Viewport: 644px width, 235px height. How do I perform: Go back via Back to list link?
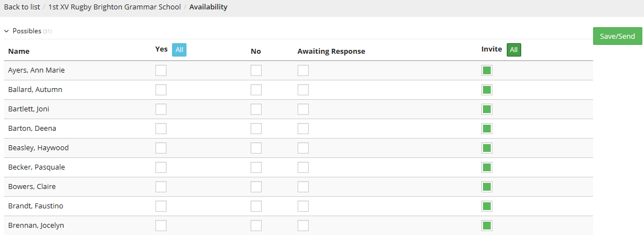[22, 7]
